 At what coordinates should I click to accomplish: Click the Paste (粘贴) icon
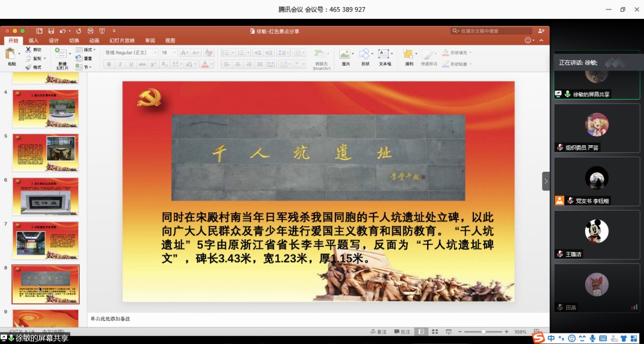point(11,54)
